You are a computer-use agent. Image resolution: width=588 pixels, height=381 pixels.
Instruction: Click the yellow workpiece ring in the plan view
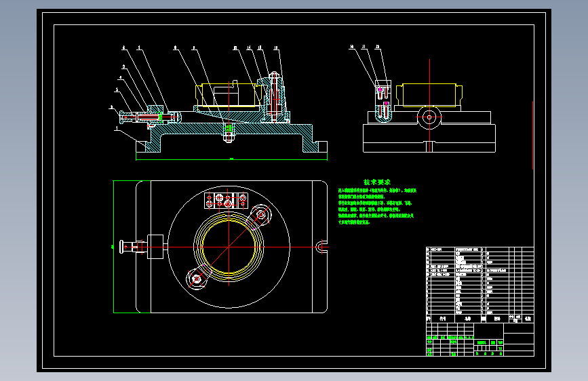tap(229, 247)
